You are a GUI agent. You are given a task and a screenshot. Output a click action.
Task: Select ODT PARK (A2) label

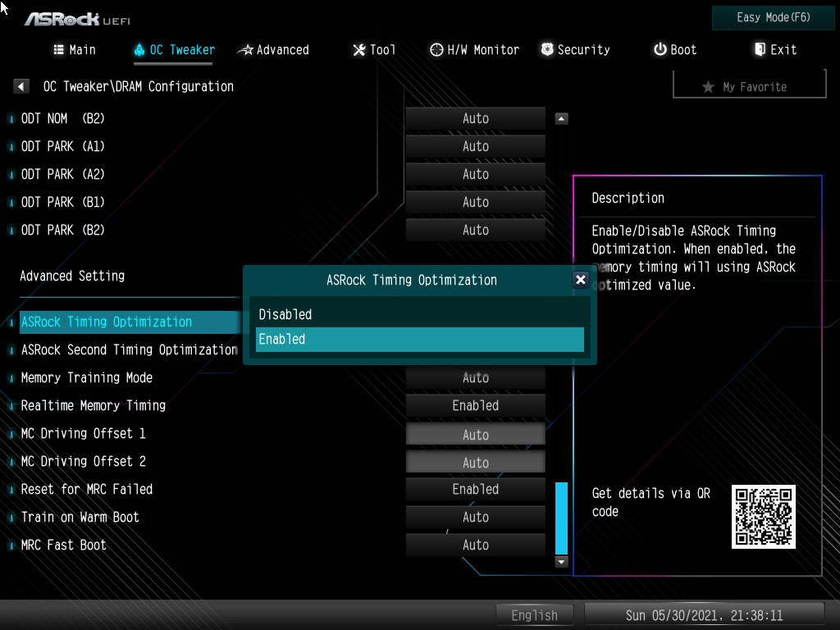coord(62,174)
